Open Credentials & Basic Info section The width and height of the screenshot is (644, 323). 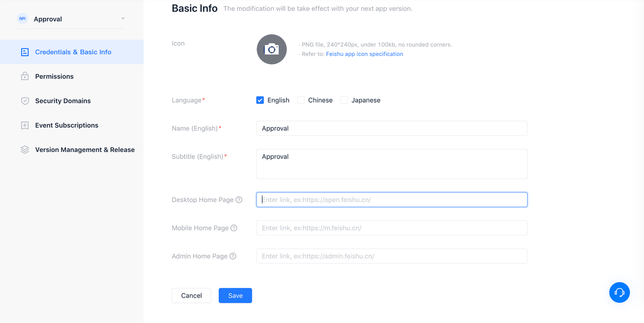point(73,52)
